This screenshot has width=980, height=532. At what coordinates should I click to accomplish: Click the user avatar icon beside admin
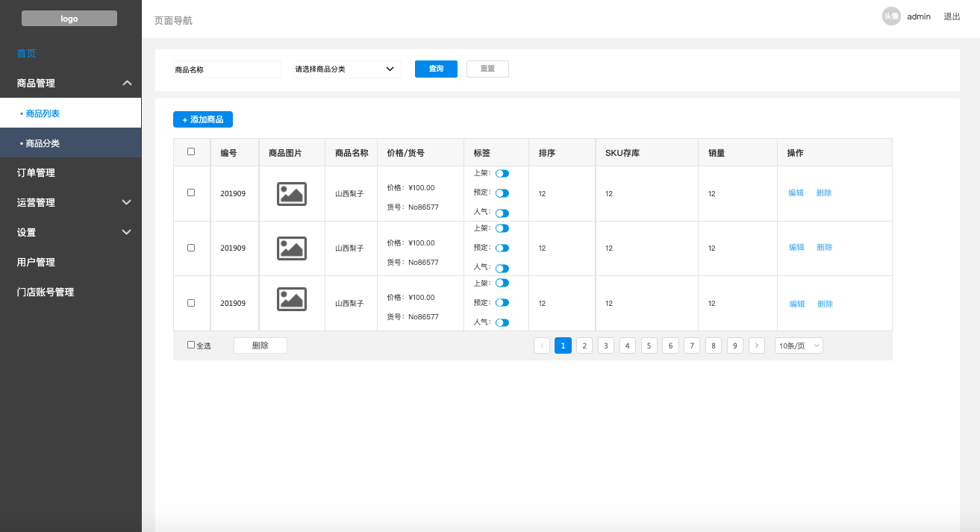pos(891,16)
